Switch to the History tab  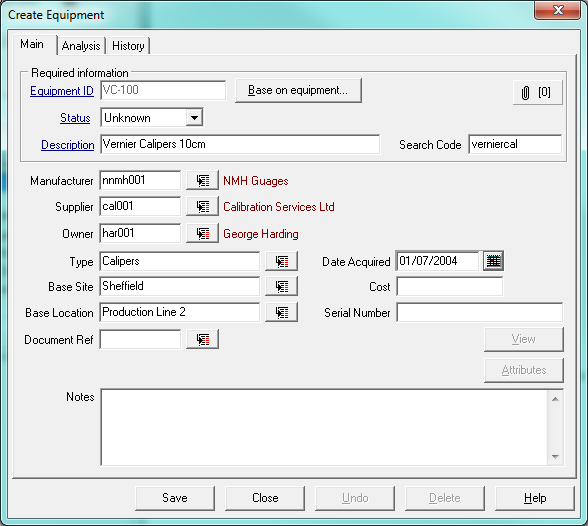pos(128,46)
